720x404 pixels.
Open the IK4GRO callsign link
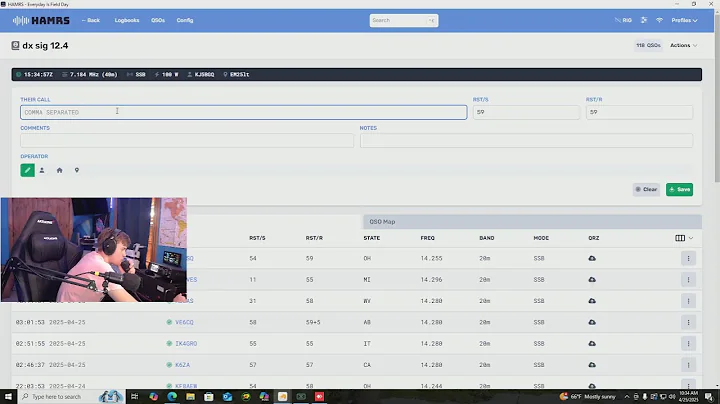[186, 343]
